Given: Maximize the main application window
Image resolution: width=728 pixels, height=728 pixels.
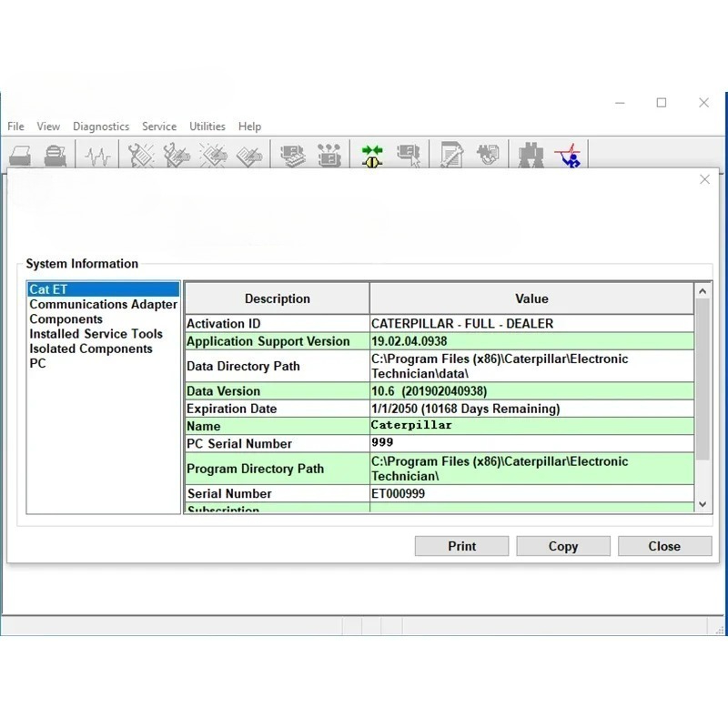Looking at the screenshot, I should coord(662,103).
